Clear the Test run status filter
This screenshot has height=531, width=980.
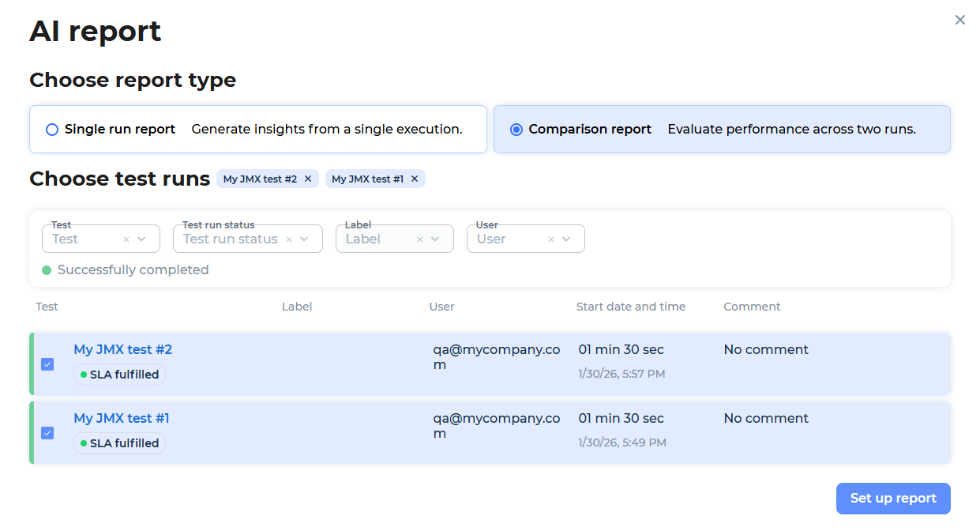289,239
